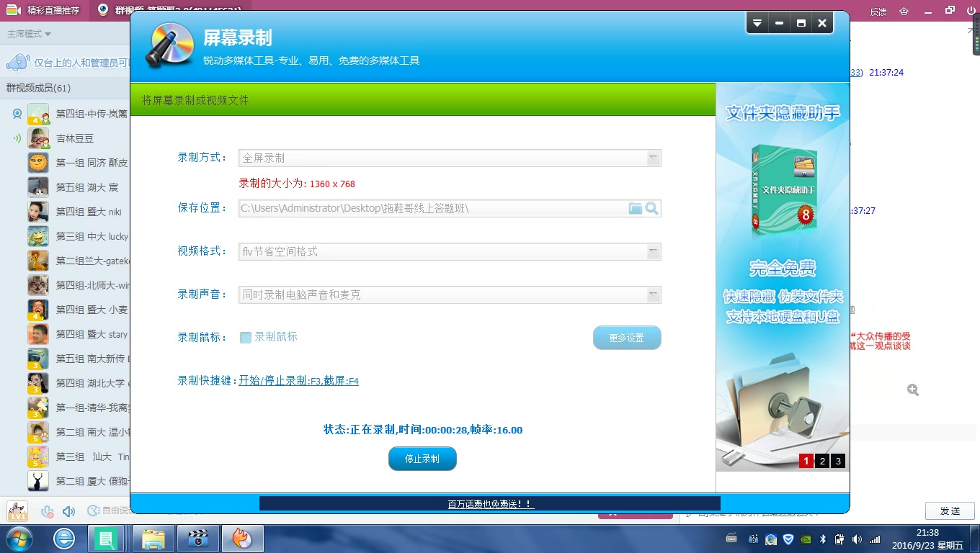Open the clapperboard video app in taskbar
Image resolution: width=980 pixels, height=553 pixels.
pyautogui.click(x=197, y=538)
